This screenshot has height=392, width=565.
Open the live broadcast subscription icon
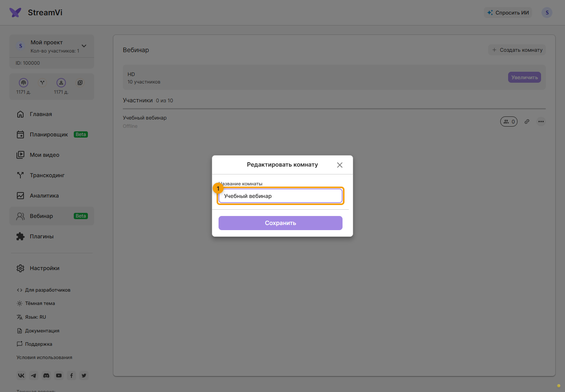tap(24, 83)
